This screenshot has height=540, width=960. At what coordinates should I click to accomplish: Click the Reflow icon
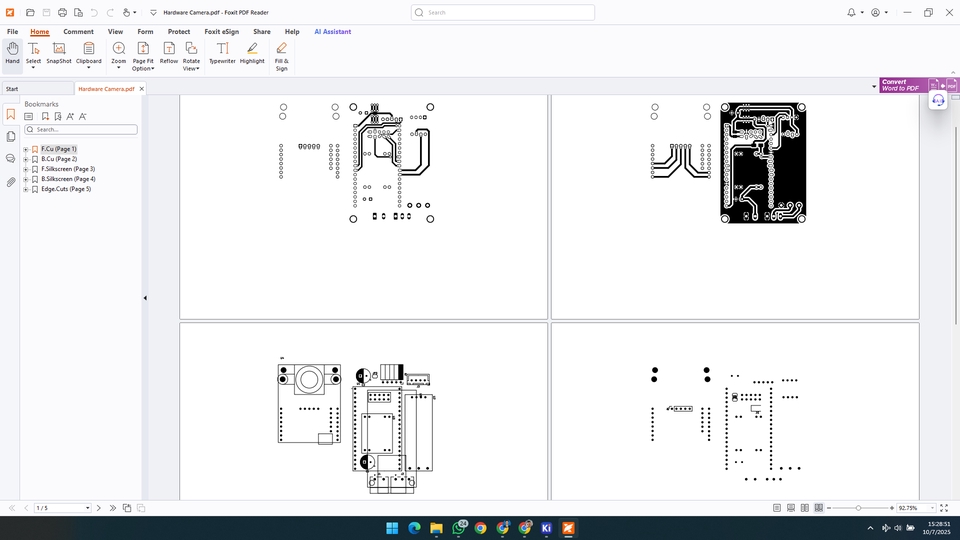pos(169,53)
